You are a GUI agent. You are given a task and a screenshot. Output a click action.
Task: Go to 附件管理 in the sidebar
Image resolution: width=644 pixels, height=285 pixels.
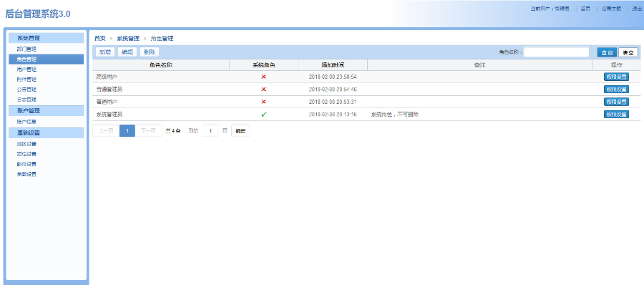[26, 79]
